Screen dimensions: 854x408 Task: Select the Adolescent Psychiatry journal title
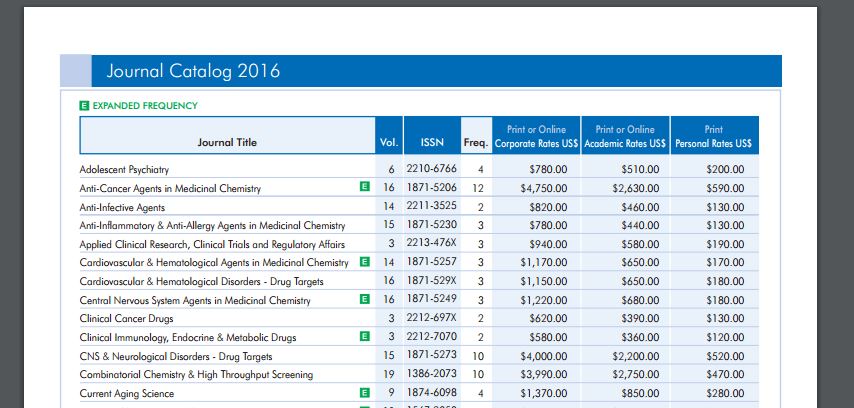(x=124, y=169)
